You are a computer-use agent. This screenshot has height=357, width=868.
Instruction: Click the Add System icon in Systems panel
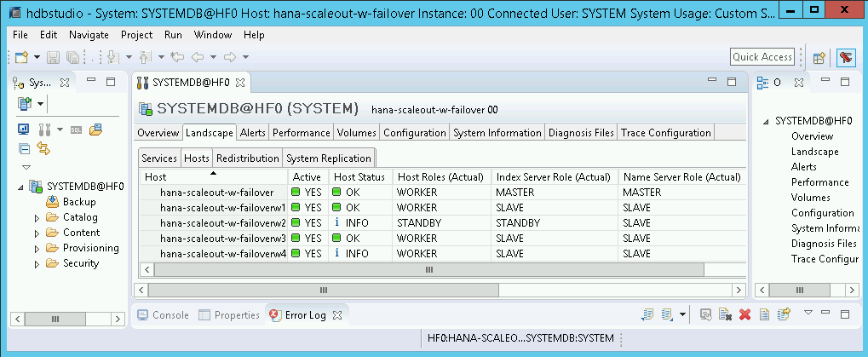coord(25,103)
